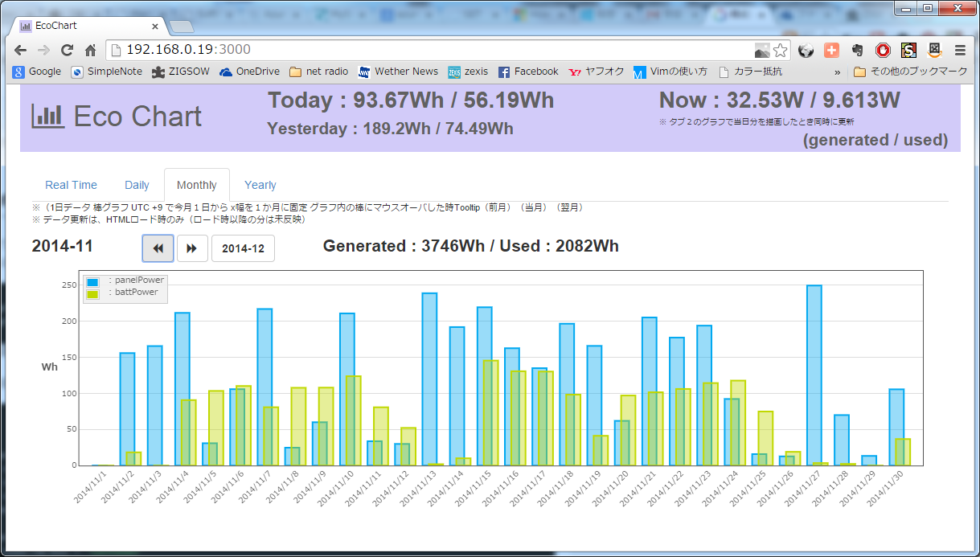980x557 pixels.
Task: Click the browser home icon
Action: click(90, 50)
